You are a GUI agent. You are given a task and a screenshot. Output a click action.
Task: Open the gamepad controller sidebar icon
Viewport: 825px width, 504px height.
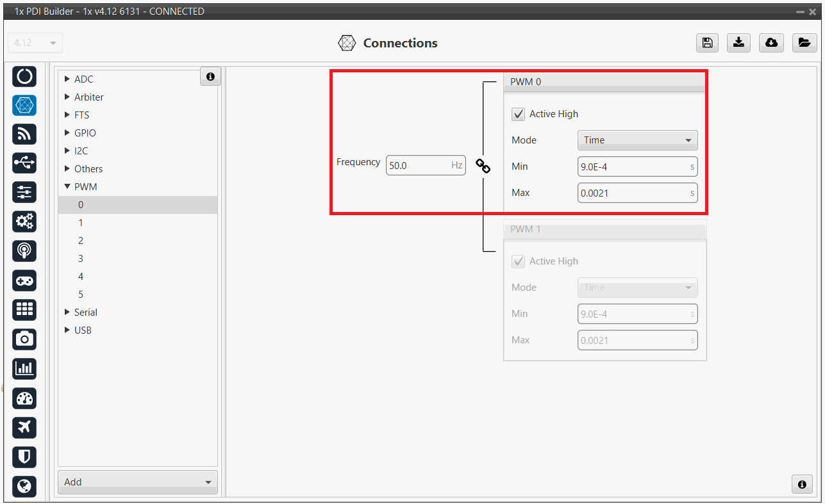(24, 281)
